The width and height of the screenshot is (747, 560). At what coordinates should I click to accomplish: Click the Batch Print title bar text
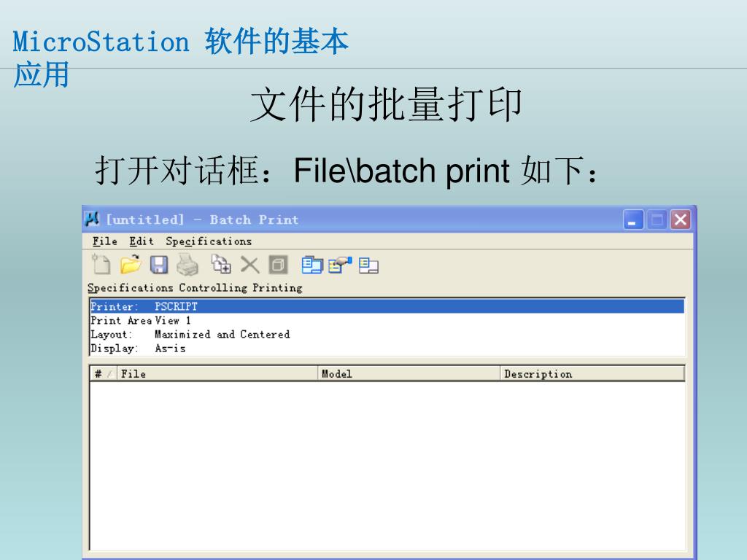(x=202, y=219)
